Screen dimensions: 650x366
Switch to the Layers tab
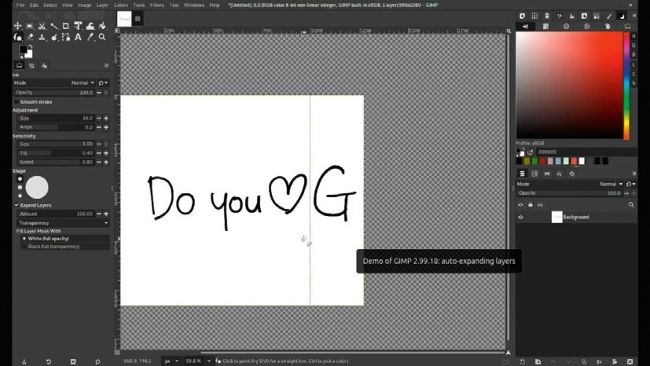(x=522, y=174)
